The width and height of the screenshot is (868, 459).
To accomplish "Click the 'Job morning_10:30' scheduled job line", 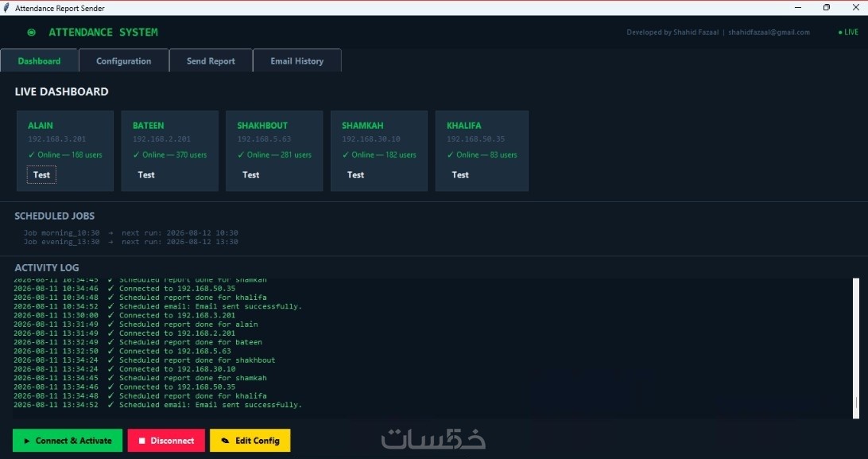I will pos(130,233).
